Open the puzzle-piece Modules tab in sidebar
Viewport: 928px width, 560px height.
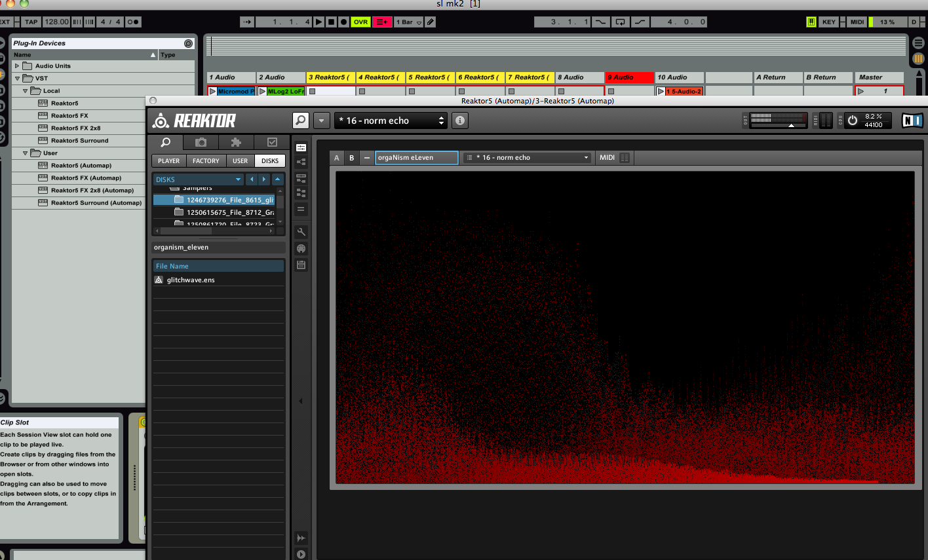(x=236, y=142)
